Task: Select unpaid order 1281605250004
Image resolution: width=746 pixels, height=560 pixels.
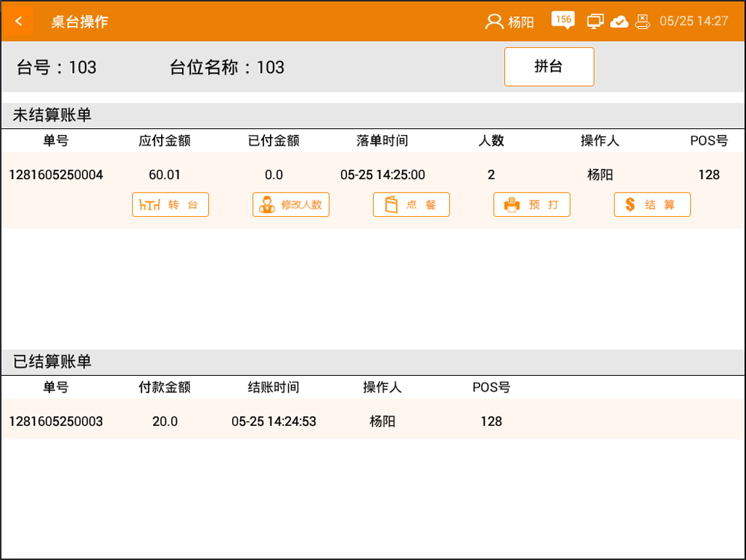Action: click(x=56, y=175)
